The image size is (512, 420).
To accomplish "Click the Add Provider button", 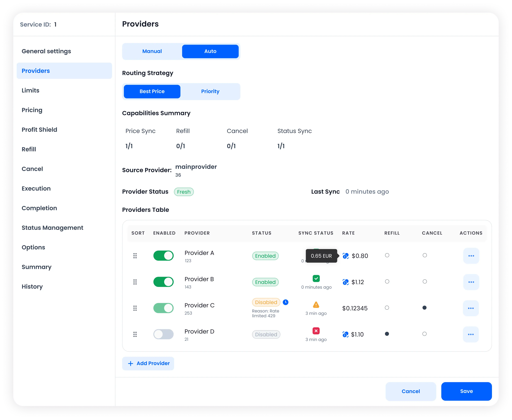I will click(148, 363).
